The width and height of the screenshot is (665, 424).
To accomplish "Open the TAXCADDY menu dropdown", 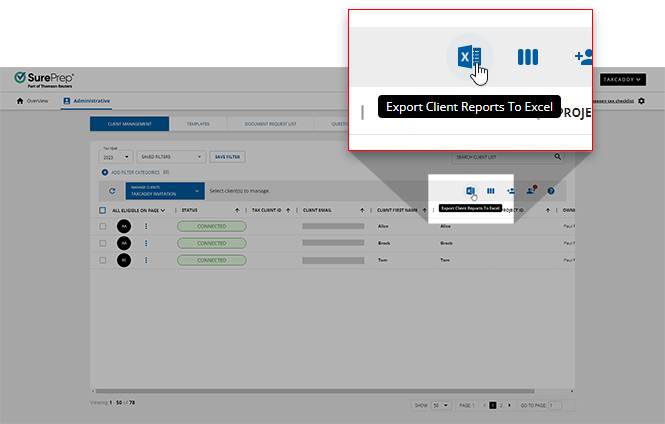I will click(623, 79).
